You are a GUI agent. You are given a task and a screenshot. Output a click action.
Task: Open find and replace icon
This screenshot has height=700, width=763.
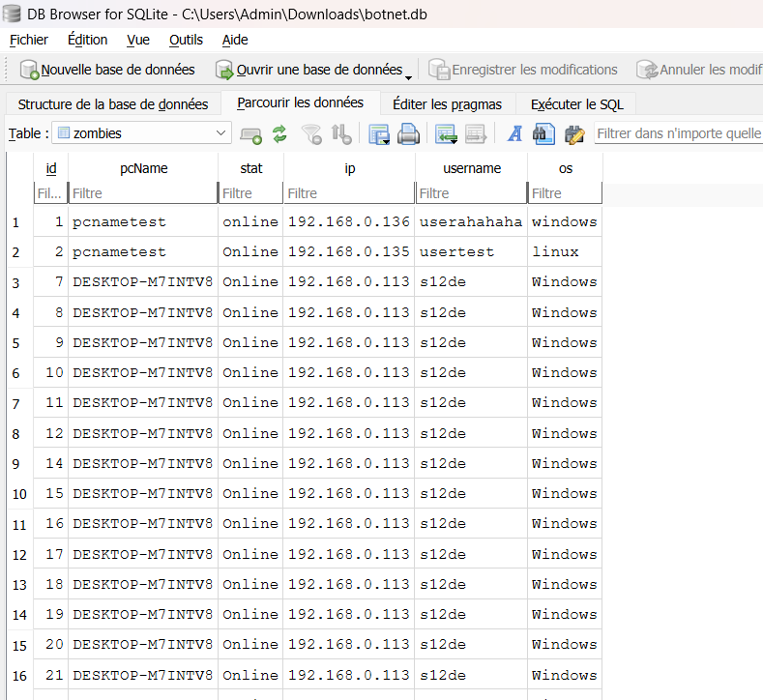click(574, 133)
